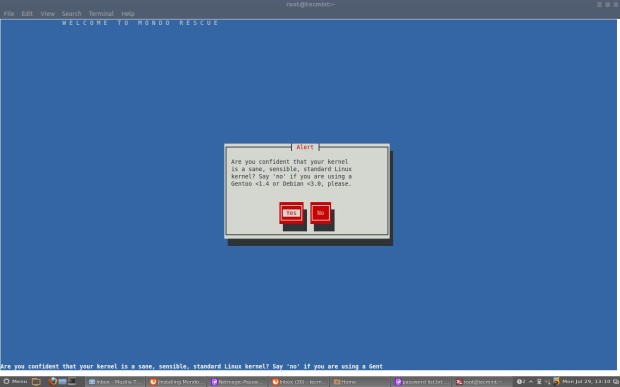620x387 pixels.
Task: Open the Search menu
Action: [x=71, y=13]
